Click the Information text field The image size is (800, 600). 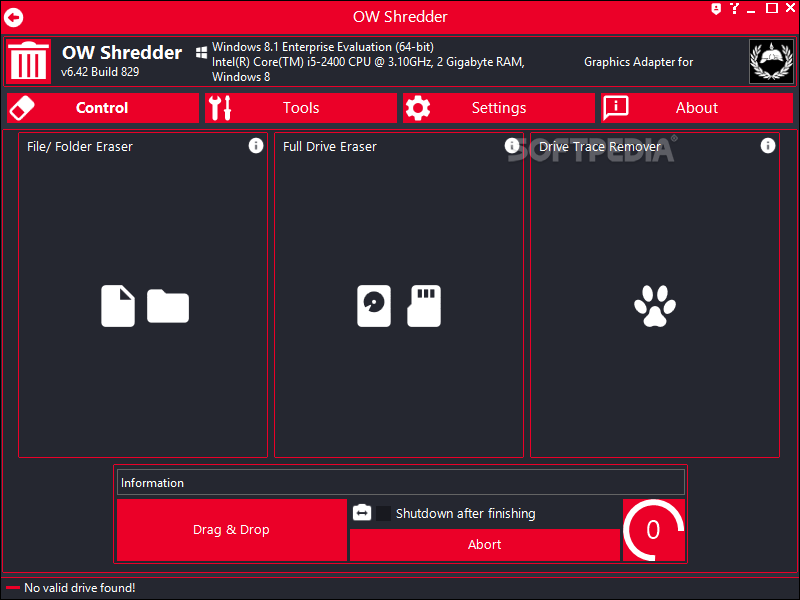[401, 483]
